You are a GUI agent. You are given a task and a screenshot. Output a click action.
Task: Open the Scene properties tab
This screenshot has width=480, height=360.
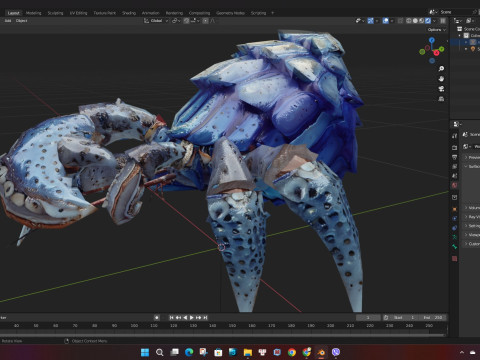click(454, 176)
